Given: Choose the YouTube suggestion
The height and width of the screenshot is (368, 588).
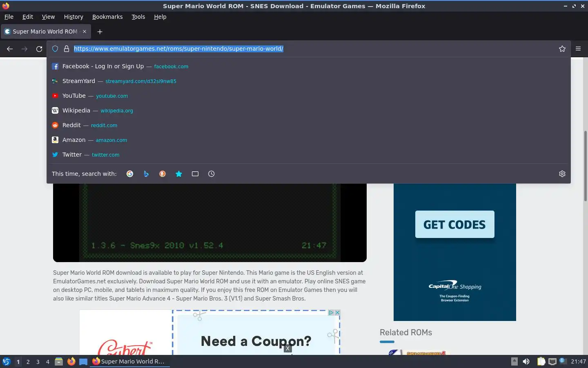Looking at the screenshot, I should coord(309,96).
